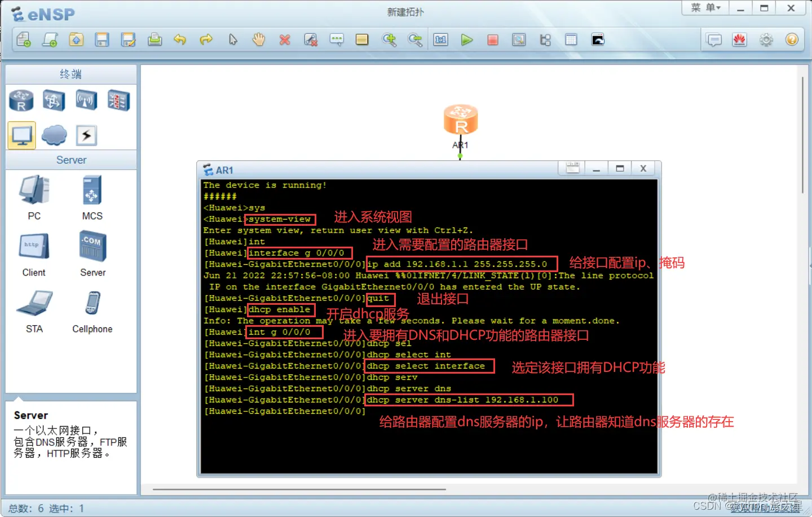Click the new device document icon
The image size is (812, 517).
click(50, 40)
